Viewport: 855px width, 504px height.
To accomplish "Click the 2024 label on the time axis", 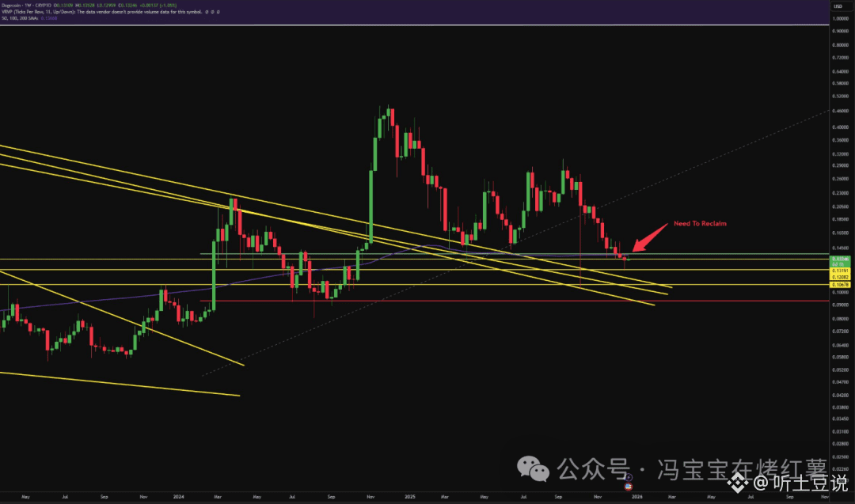I will pyautogui.click(x=178, y=497).
